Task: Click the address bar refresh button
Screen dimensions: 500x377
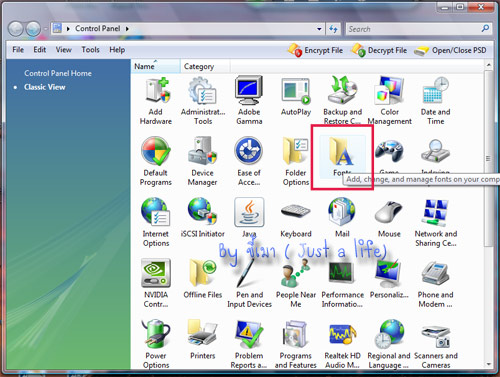Action: [x=333, y=29]
